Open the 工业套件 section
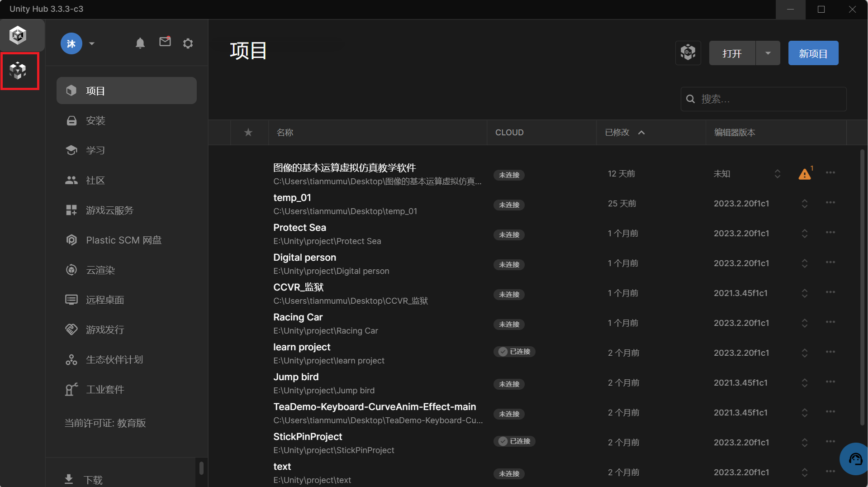This screenshot has width=868, height=487. 127,389
